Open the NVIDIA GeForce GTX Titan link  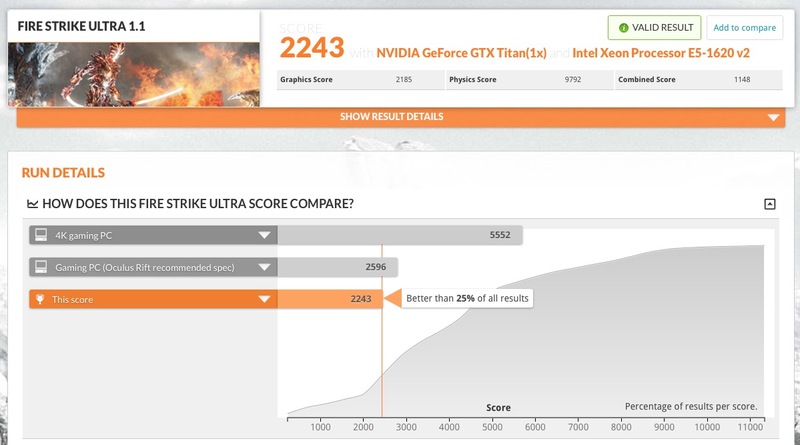(461, 53)
